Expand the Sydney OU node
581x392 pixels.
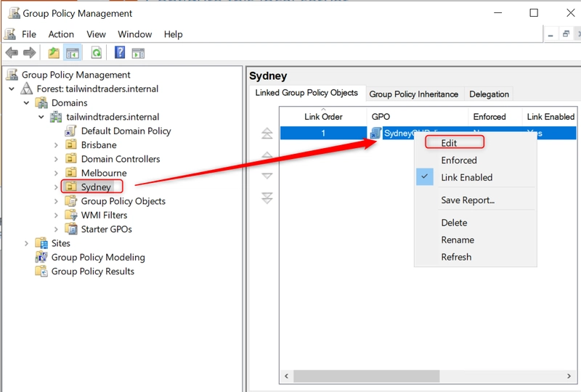tap(56, 187)
